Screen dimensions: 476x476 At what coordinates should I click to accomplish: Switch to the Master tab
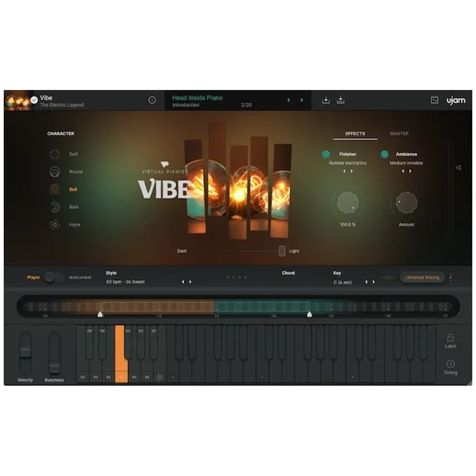coord(399,134)
